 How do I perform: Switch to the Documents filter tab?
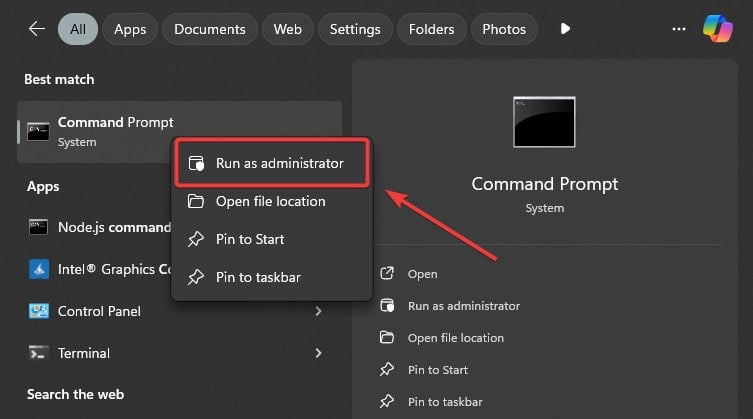click(x=210, y=29)
